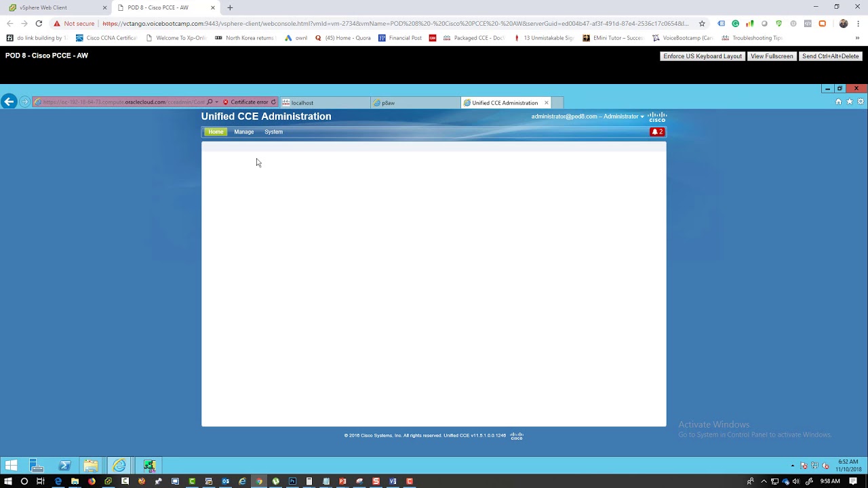Click the Not secure warning in Chrome
The height and width of the screenshot is (488, 868).
pyautogui.click(x=74, y=23)
